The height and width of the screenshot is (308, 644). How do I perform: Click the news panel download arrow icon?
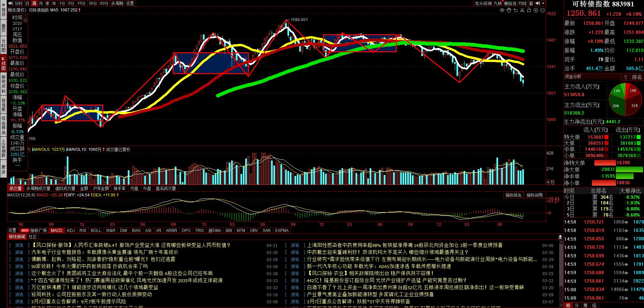pos(560,237)
